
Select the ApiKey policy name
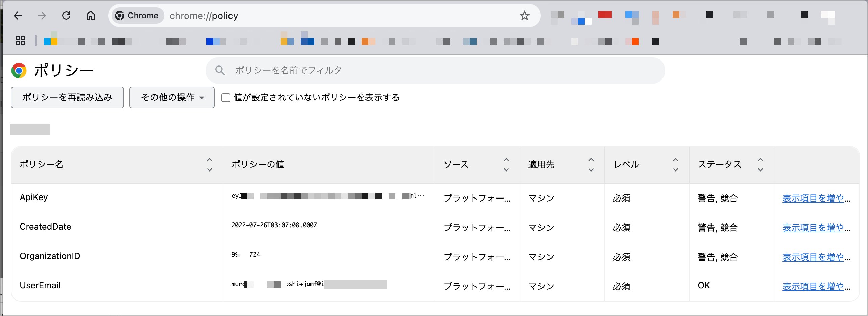(34, 197)
